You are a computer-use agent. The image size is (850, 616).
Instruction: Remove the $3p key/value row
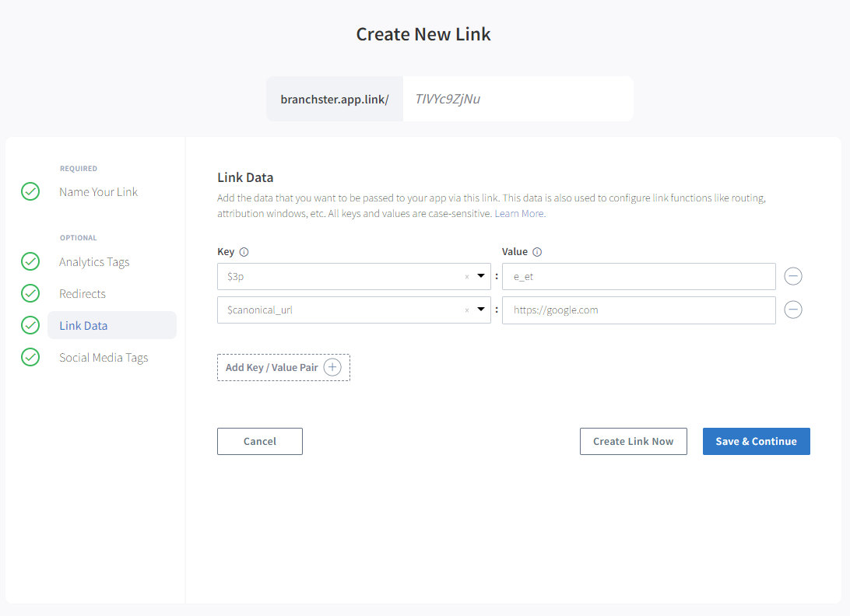pyautogui.click(x=793, y=276)
